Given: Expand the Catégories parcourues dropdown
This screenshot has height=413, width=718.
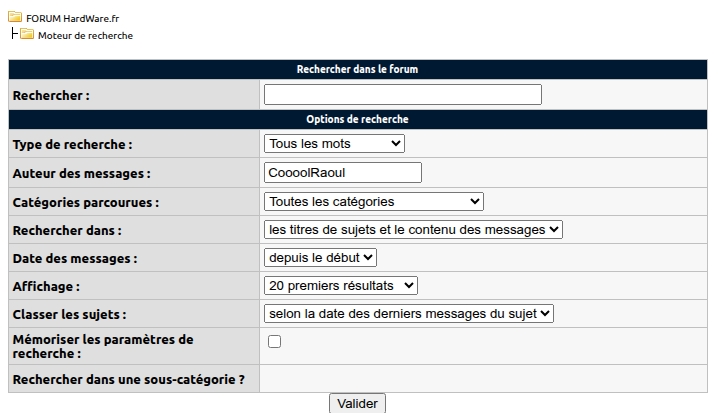Looking at the screenshot, I should [x=374, y=202].
